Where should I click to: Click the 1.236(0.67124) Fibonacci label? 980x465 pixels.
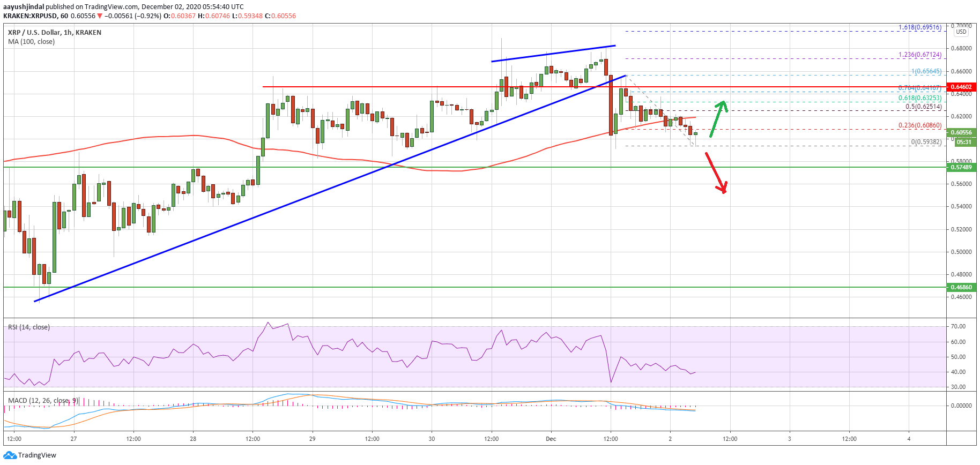coord(920,55)
